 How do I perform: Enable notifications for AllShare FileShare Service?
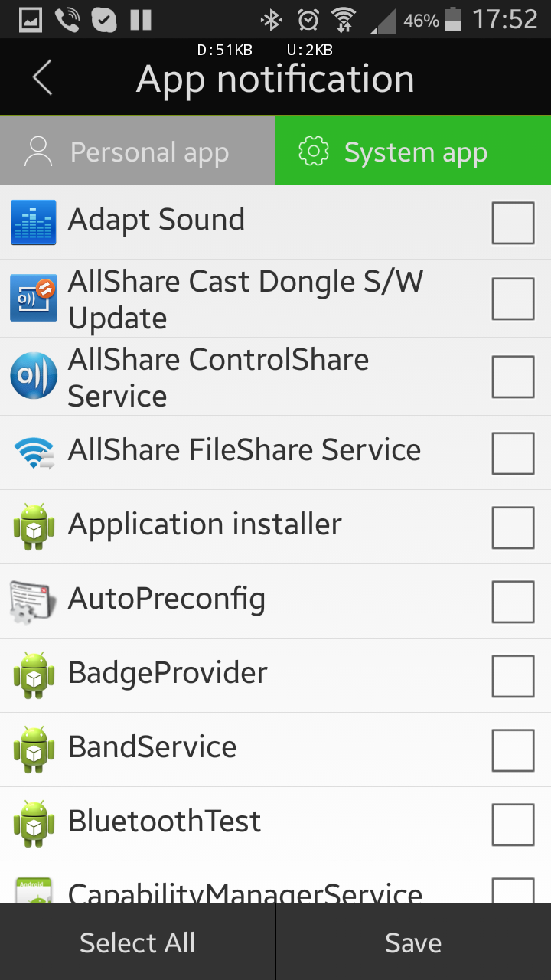[513, 452]
